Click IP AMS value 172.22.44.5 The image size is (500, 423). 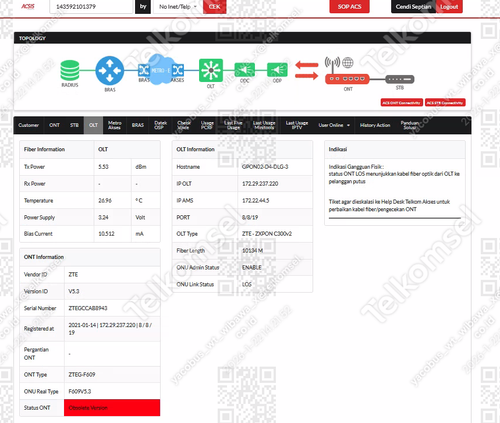coord(256,200)
